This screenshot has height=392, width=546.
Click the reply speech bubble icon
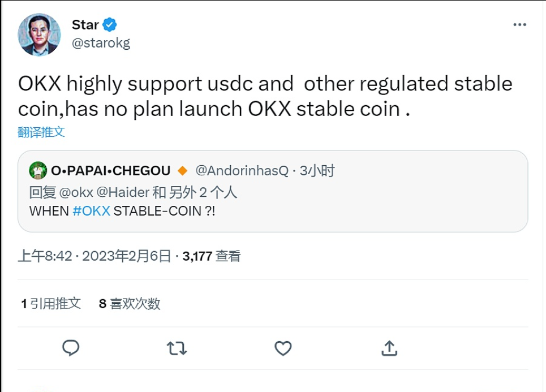click(x=71, y=348)
